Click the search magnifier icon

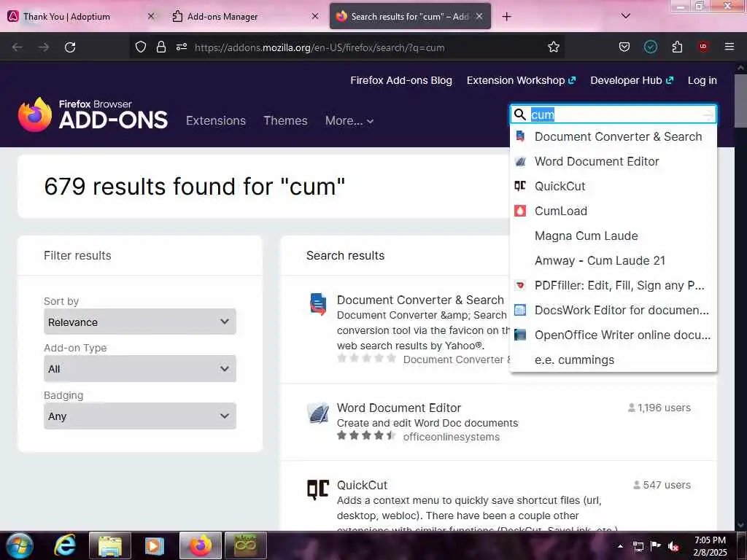click(520, 114)
